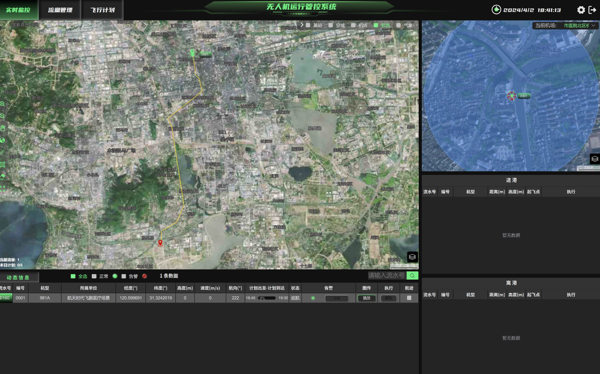Click the flight progress bar in row 0001
Image resolution: width=600 pixels, height=374 pixels.
(267, 298)
